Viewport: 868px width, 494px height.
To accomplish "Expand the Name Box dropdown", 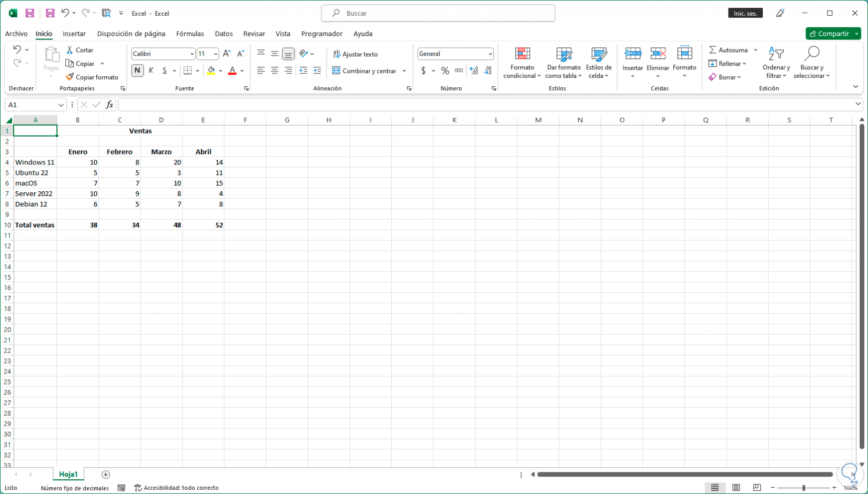I will click(61, 105).
